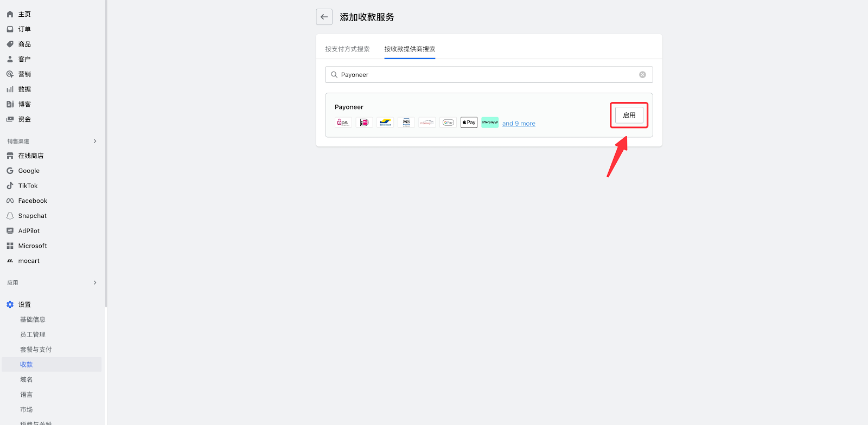
Task: Click the back arrow button
Action: coord(324,17)
